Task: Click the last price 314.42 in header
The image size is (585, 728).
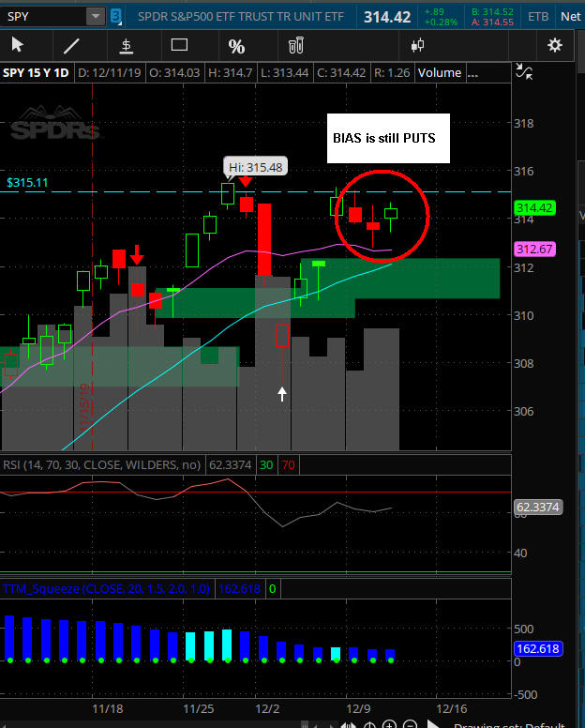Action: pyautogui.click(x=387, y=17)
